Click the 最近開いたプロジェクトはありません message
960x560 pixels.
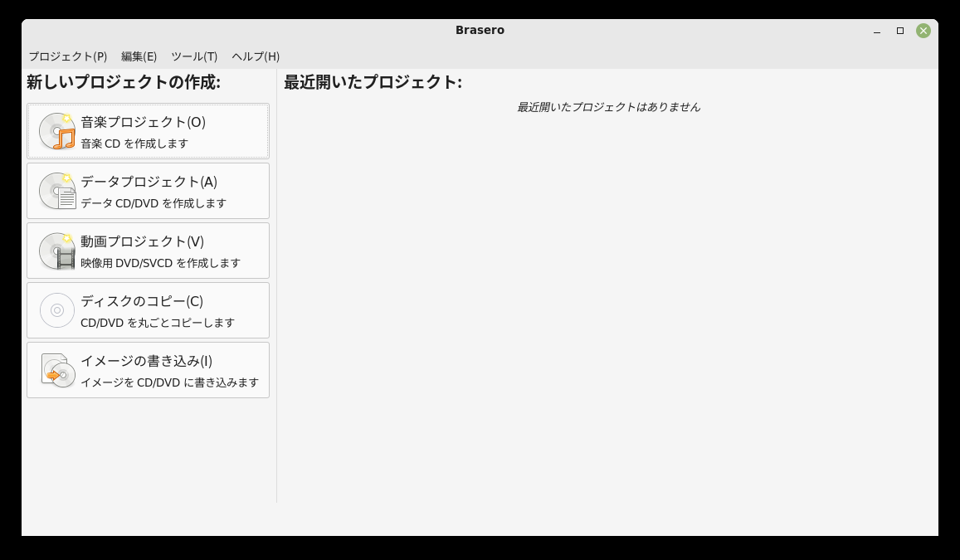[x=608, y=107]
